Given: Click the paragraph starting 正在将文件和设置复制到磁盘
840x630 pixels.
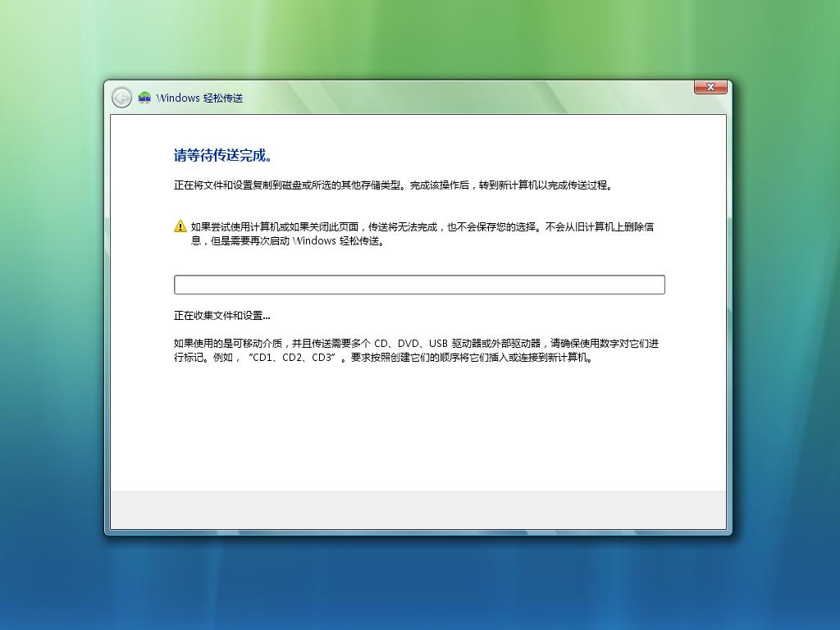Looking at the screenshot, I should tap(394, 185).
